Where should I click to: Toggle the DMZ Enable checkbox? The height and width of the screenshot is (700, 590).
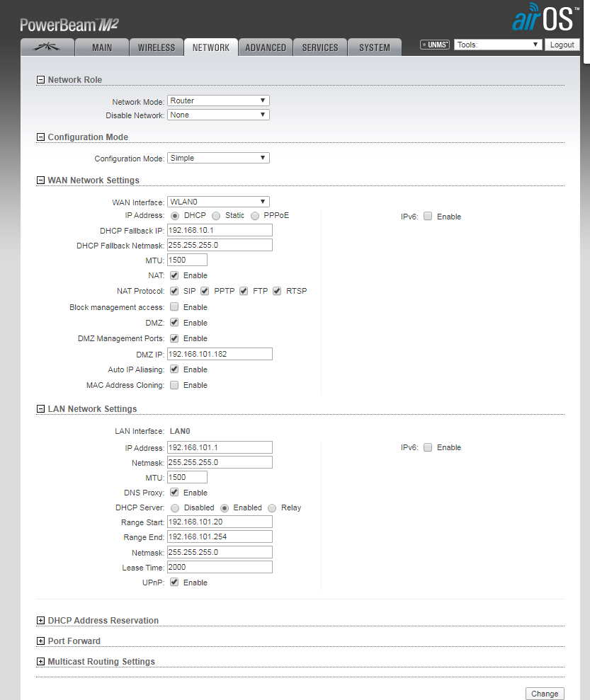pyautogui.click(x=174, y=322)
